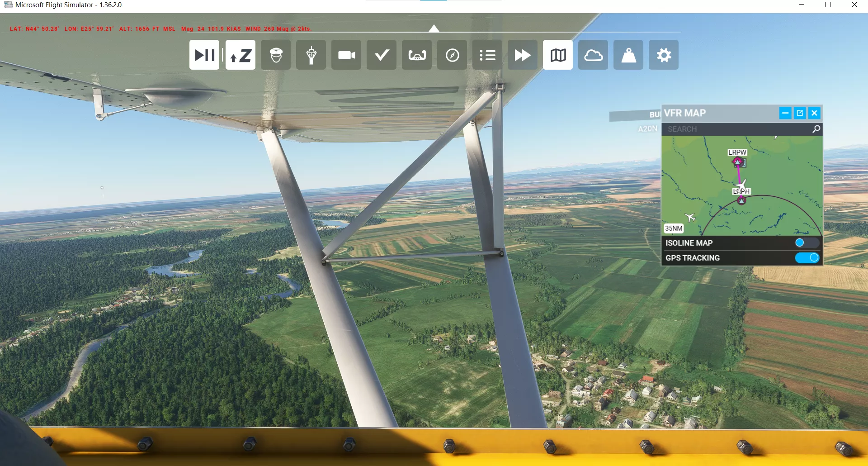Click the VFR MAP panel title
Screen dimensions: 868x466
point(685,113)
